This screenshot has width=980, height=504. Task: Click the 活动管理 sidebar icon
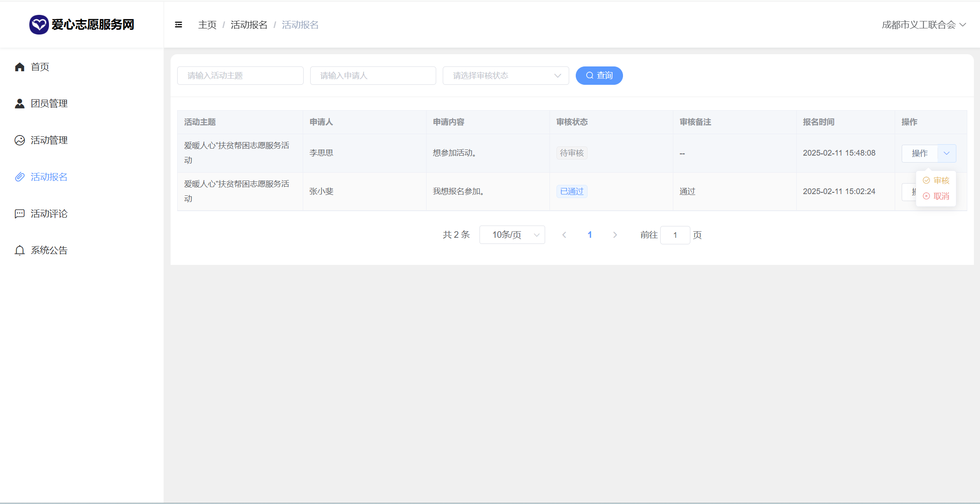point(20,140)
